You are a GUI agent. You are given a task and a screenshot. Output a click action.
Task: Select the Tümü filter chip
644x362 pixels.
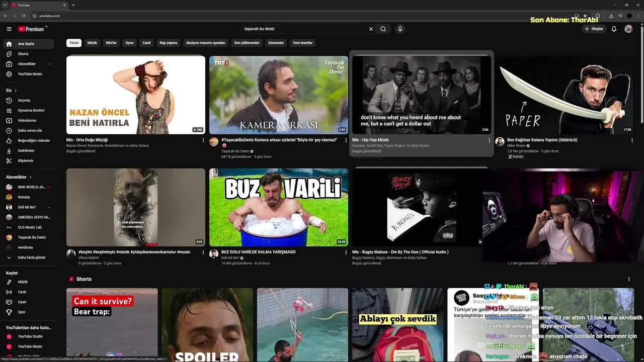[x=74, y=43]
